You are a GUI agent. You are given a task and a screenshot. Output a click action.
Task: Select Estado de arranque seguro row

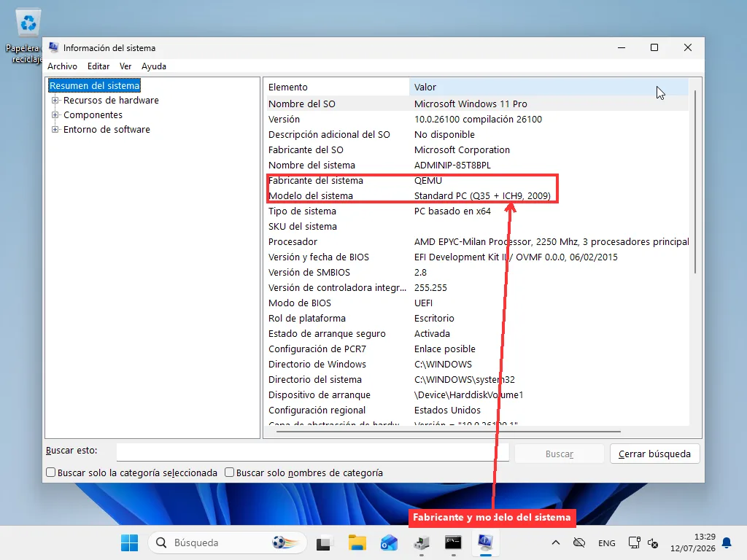pyautogui.click(x=476, y=334)
